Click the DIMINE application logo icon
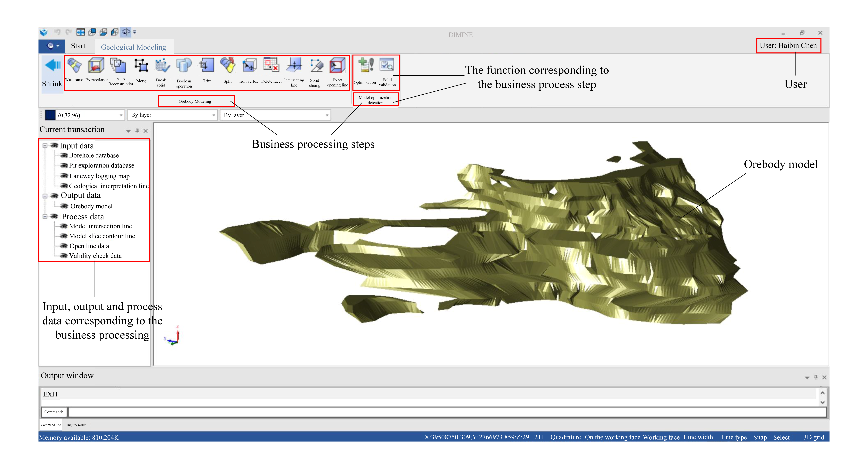 click(x=44, y=32)
